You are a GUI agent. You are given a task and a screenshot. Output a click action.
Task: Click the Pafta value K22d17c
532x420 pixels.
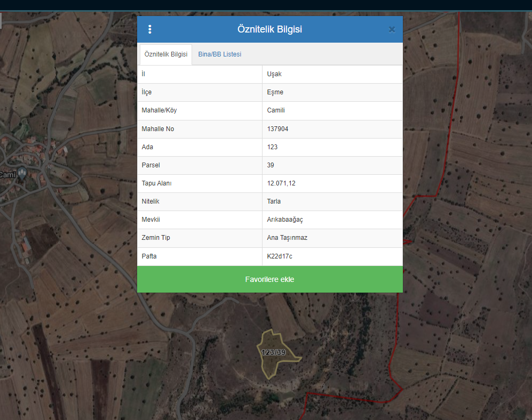click(x=280, y=256)
